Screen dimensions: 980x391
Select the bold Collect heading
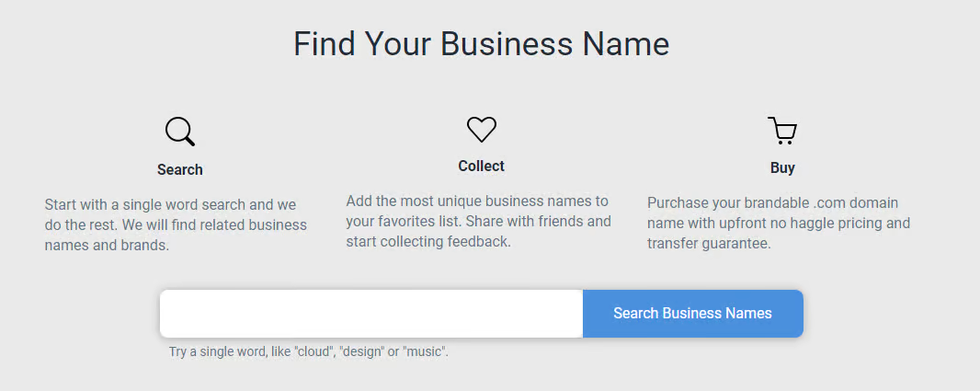click(481, 166)
